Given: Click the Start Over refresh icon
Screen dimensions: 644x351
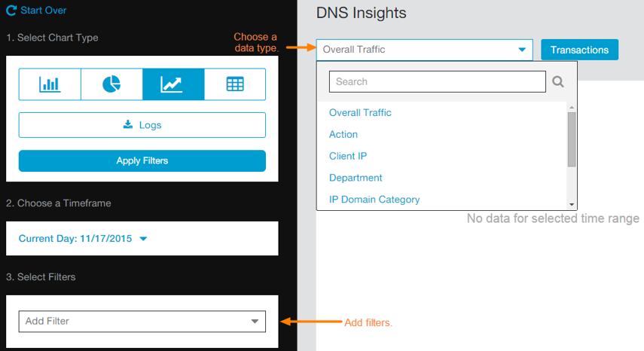Looking at the screenshot, I should pyautogui.click(x=11, y=11).
